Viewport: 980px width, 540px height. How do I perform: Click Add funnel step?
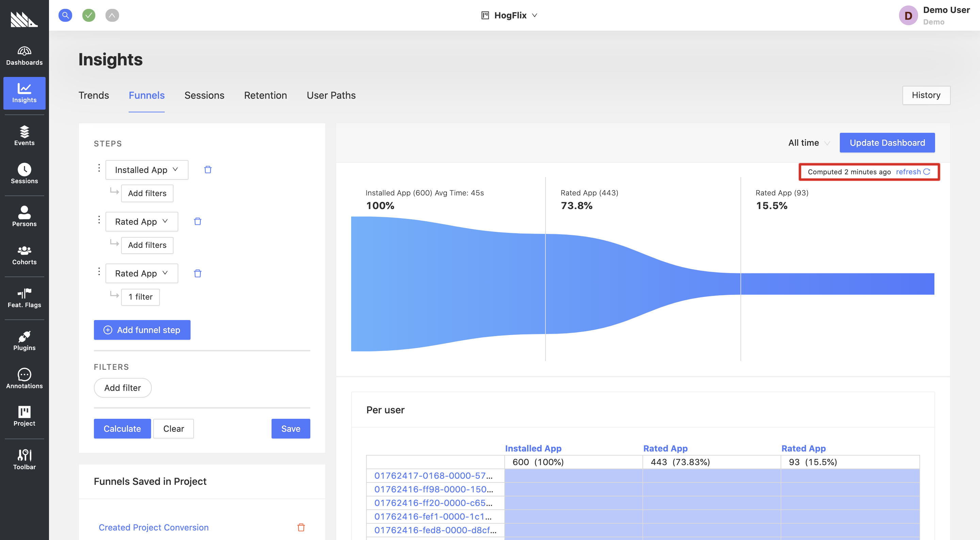click(142, 330)
